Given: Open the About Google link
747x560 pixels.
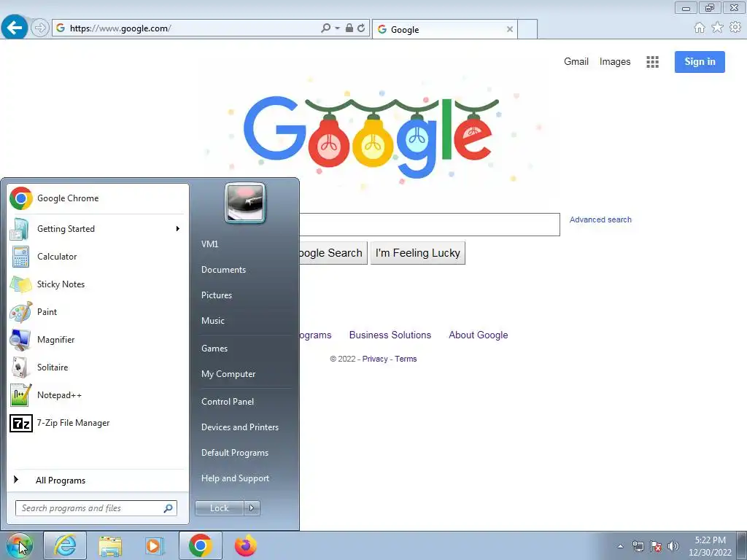Looking at the screenshot, I should click(x=479, y=335).
